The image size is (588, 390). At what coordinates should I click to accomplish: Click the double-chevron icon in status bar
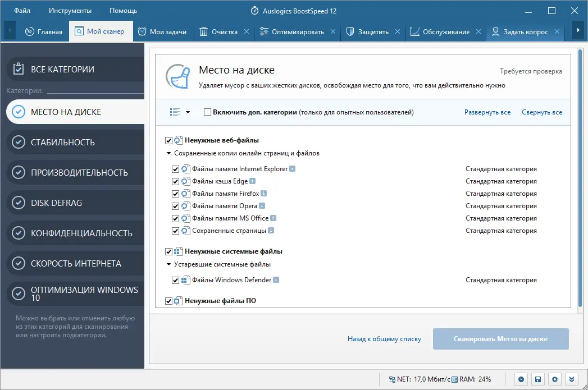tap(572, 379)
